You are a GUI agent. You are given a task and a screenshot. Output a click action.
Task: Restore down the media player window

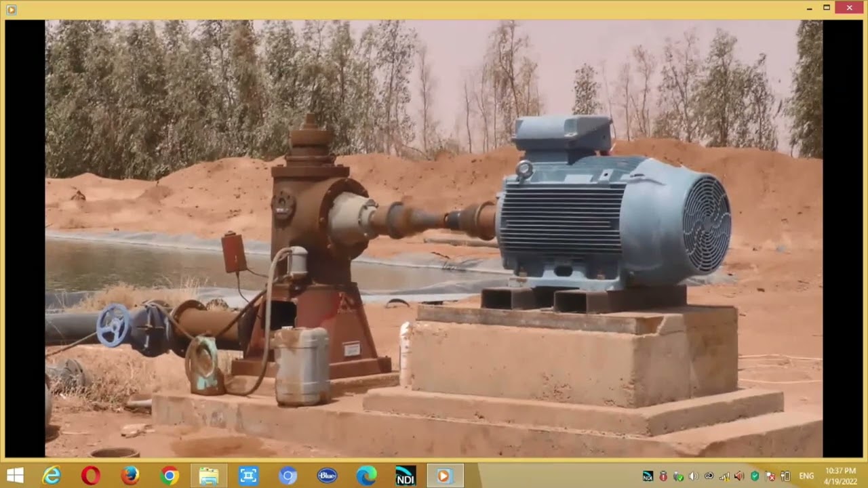[827, 8]
